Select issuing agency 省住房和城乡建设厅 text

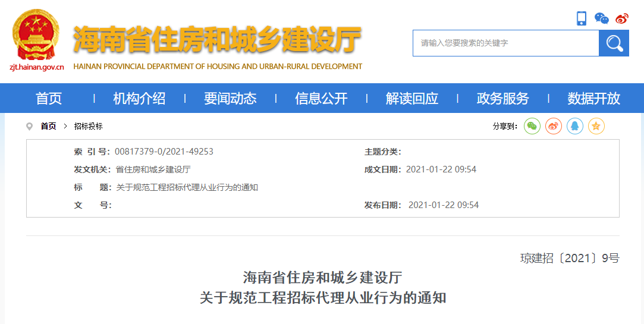tap(153, 169)
